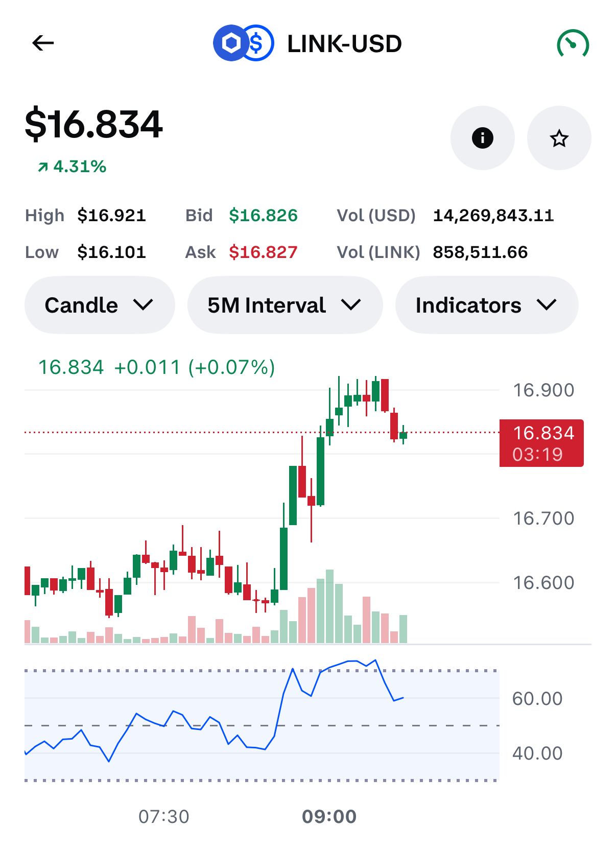Tap the latest green candlestick on the chart
The width and height of the screenshot is (616, 850).
404,435
